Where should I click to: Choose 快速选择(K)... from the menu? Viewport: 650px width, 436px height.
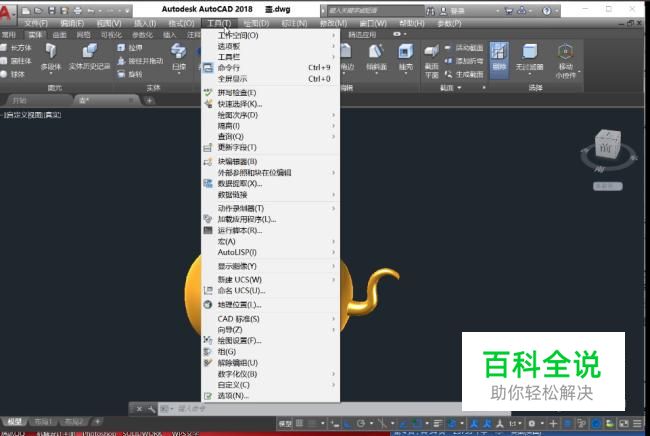(x=270, y=104)
